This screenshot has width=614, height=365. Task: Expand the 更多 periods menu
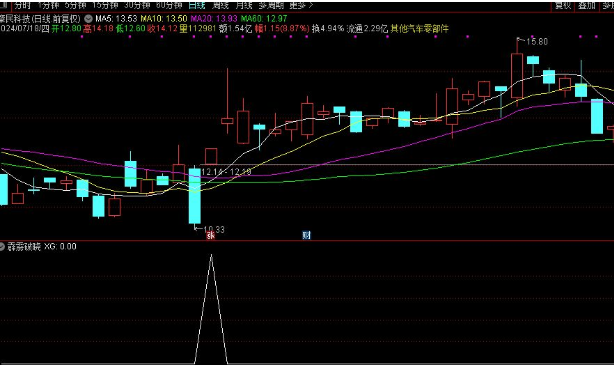pyautogui.click(x=301, y=5)
